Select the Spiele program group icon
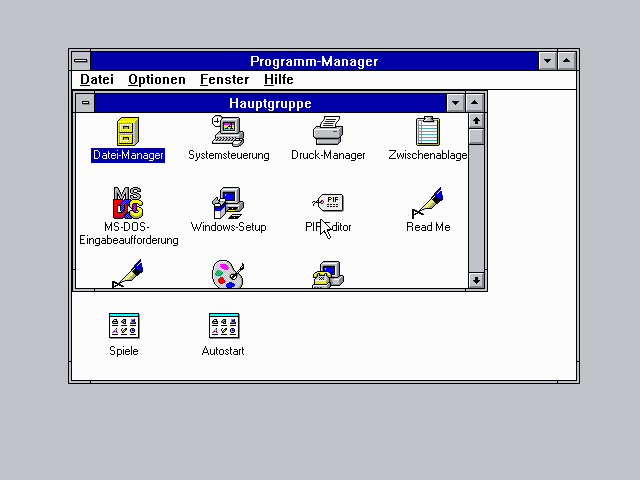This screenshot has height=480, width=640. point(124,326)
